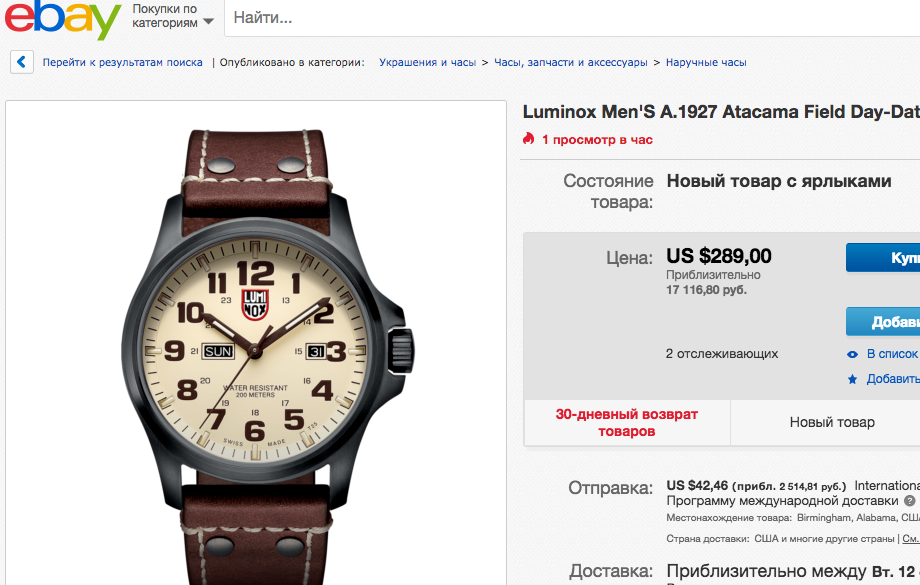Click into the 'Найти...' search field

[570, 18]
